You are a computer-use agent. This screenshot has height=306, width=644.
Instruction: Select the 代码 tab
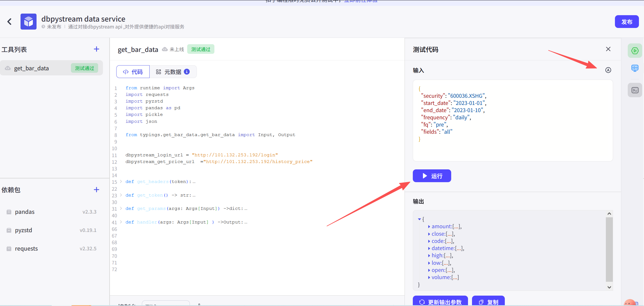click(133, 72)
